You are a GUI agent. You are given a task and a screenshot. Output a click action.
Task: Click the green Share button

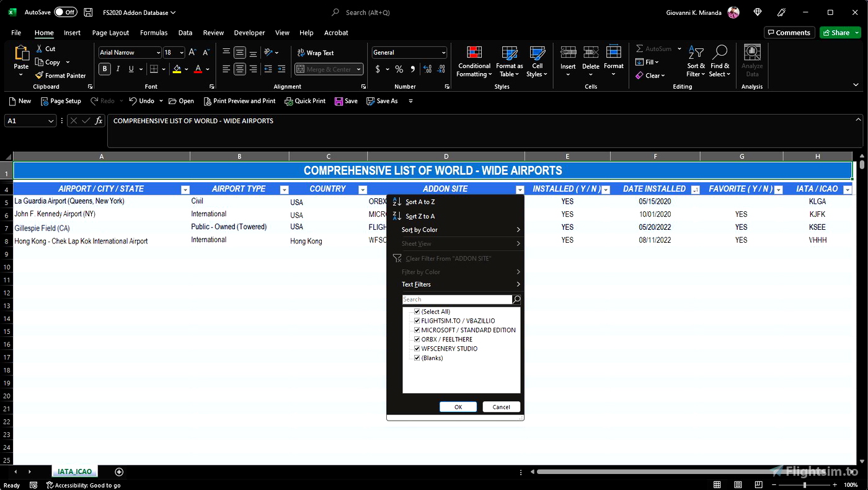tap(840, 33)
